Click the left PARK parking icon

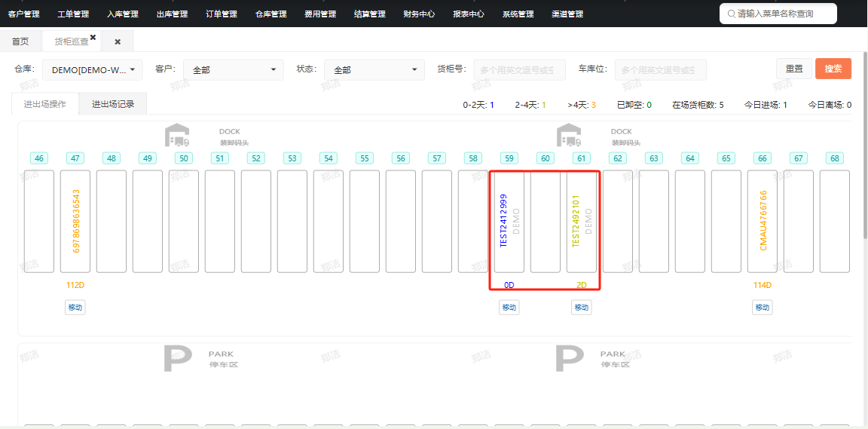click(x=178, y=359)
